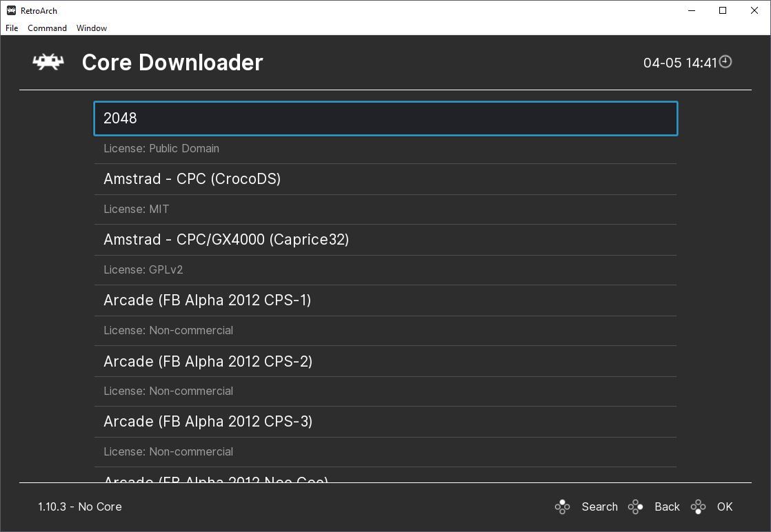Click the Core Downloader heading

click(x=172, y=63)
